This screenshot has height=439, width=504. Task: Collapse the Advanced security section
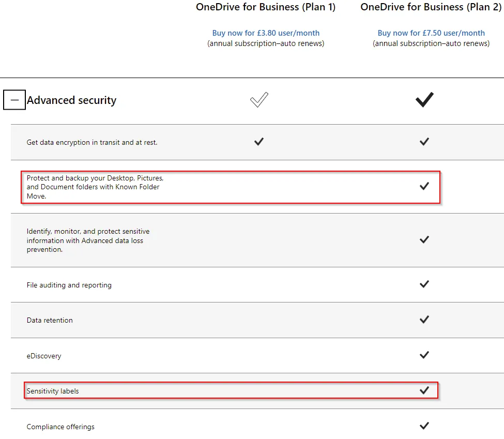14,100
